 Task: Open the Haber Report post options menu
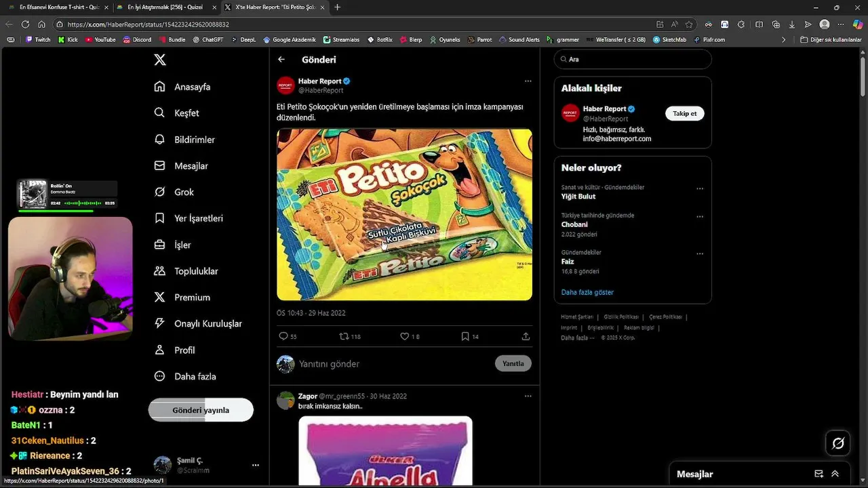[528, 81]
